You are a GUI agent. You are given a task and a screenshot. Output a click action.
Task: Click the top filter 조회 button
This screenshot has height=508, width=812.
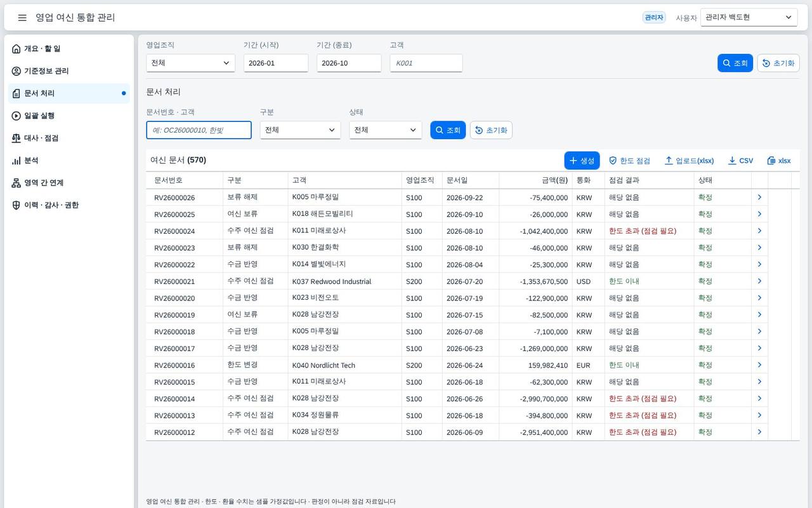click(735, 63)
